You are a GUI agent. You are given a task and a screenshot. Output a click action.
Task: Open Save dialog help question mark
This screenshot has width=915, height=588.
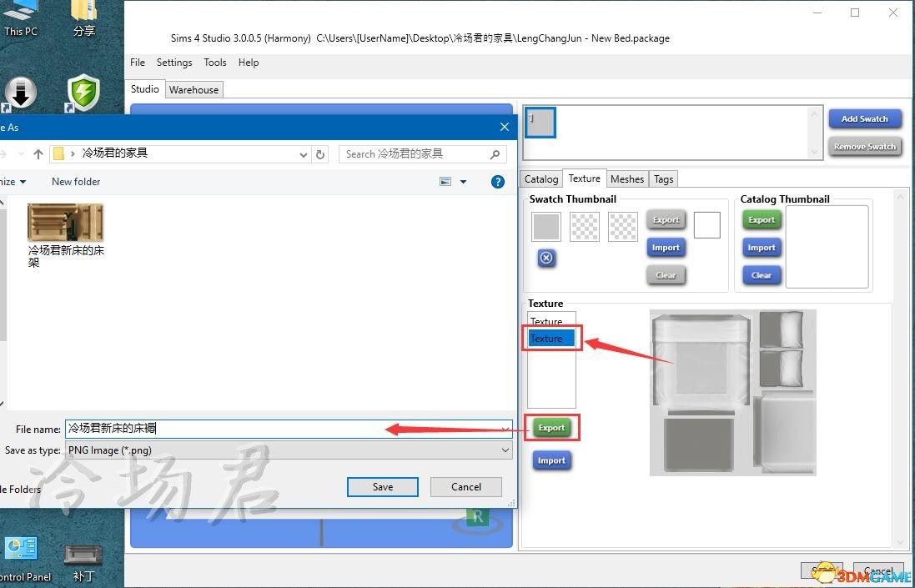pos(498,182)
